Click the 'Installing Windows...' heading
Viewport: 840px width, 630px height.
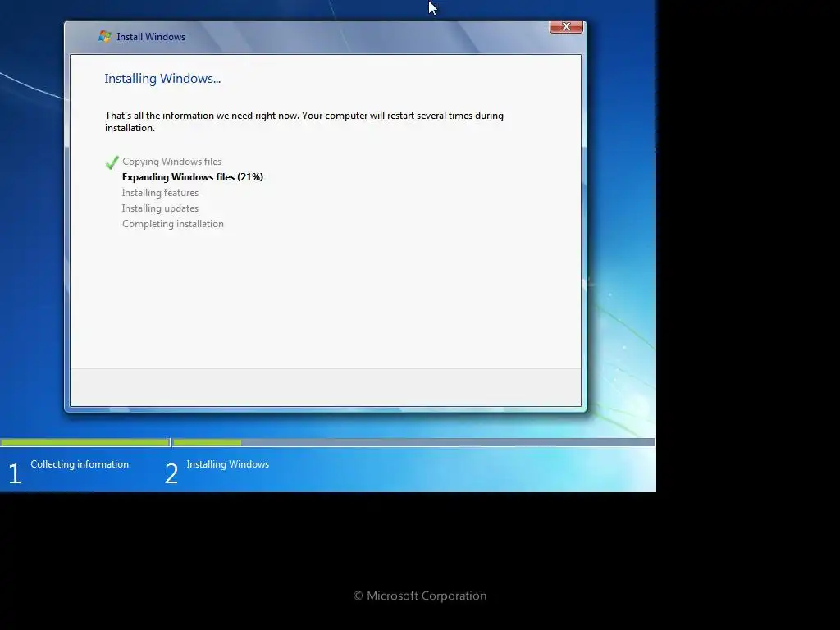click(x=162, y=79)
